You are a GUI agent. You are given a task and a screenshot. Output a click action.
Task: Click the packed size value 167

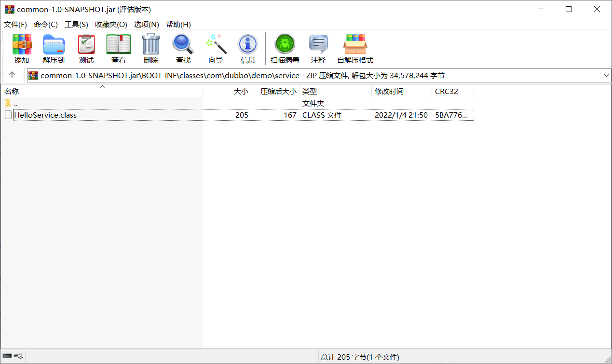coord(290,115)
